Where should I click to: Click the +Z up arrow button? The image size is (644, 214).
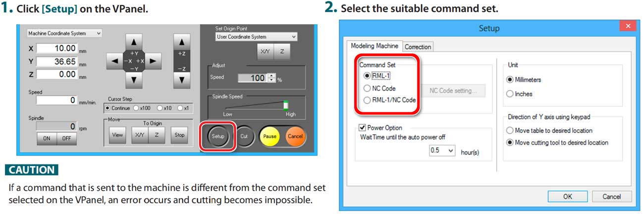(181, 43)
